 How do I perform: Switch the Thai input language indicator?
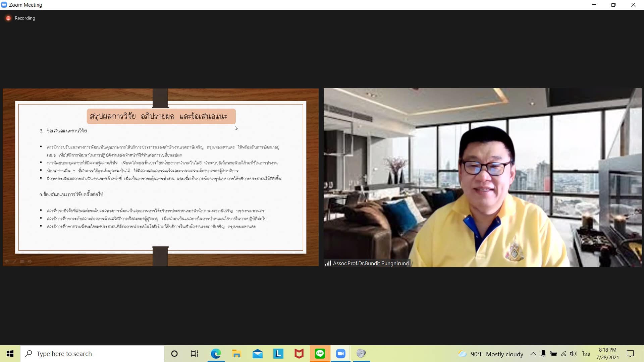tap(586, 354)
